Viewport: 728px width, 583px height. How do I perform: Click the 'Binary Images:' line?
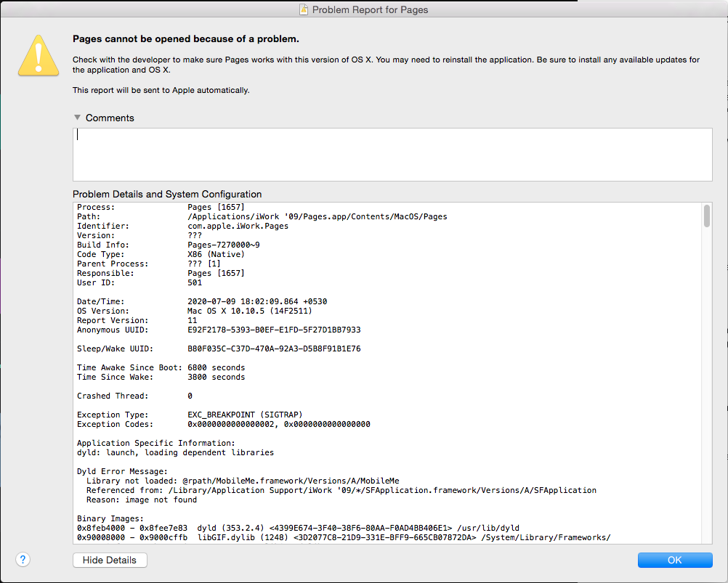point(110,518)
